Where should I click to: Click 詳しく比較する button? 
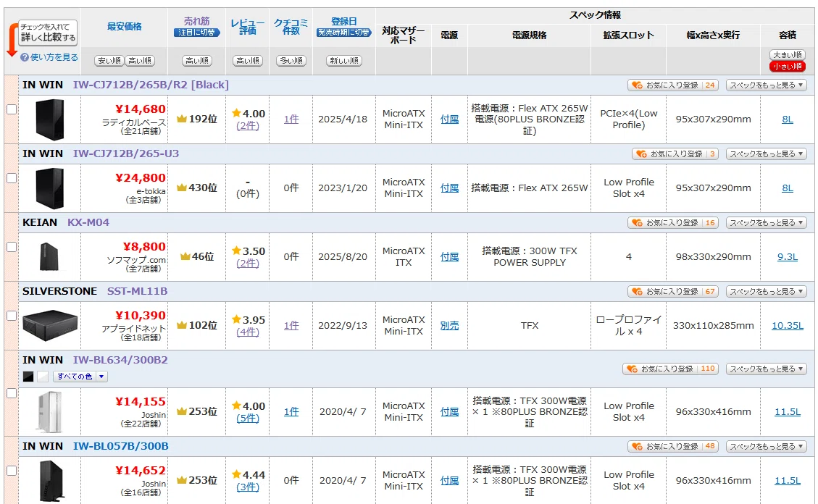click(48, 33)
